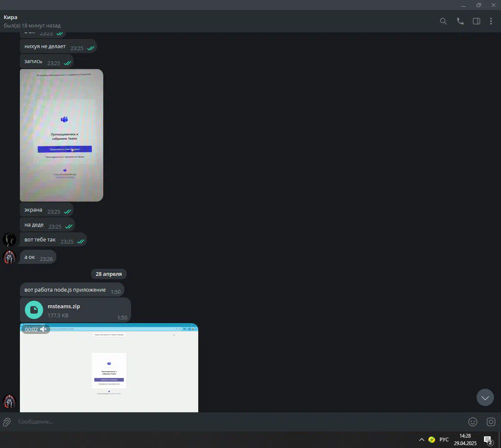This screenshot has height=448, width=501.
Task: Open the taskbar clock showing 14:28
Action: (465, 440)
